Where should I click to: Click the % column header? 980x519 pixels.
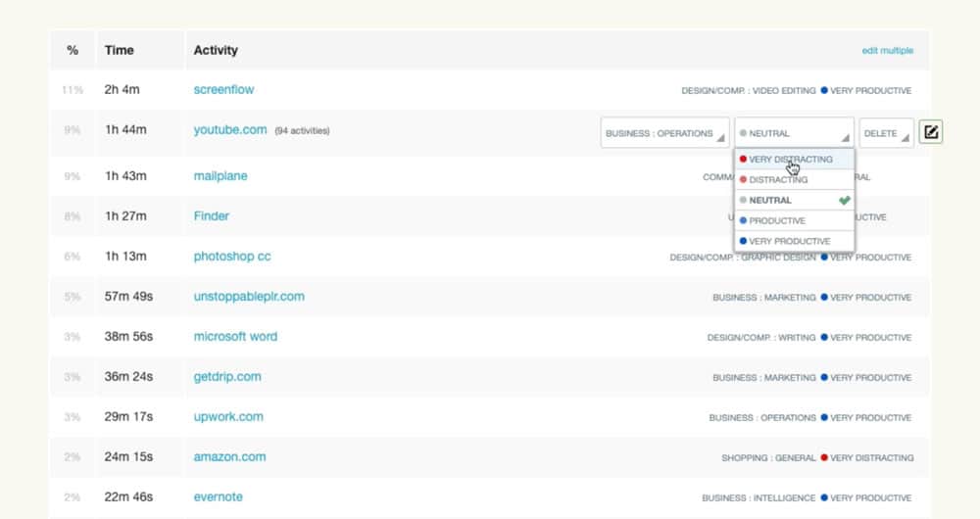point(73,51)
